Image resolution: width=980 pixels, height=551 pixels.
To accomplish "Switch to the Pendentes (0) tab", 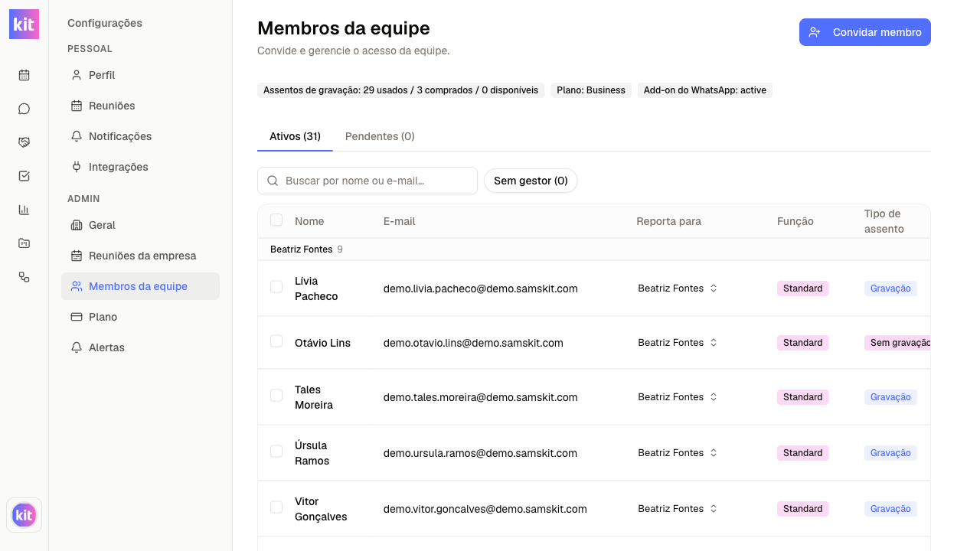I will click(380, 136).
